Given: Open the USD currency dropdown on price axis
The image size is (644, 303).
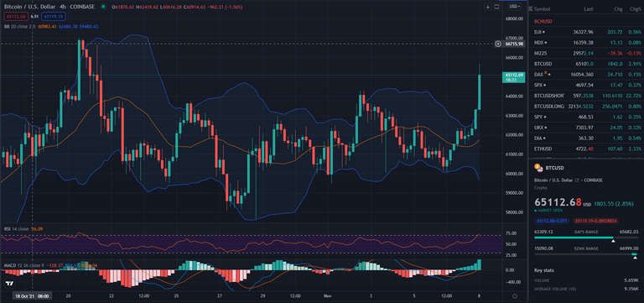Looking at the screenshot, I should point(515,7).
